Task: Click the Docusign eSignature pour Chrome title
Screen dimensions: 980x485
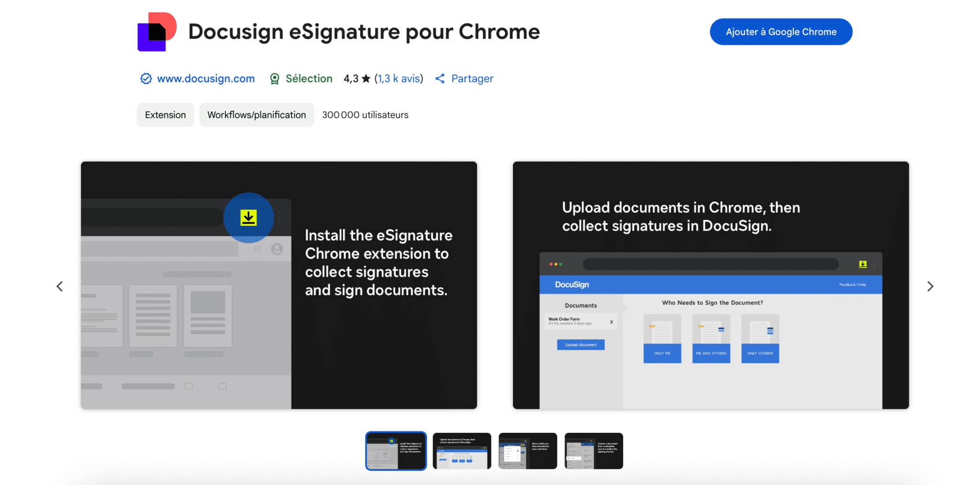Action: pyautogui.click(x=364, y=32)
